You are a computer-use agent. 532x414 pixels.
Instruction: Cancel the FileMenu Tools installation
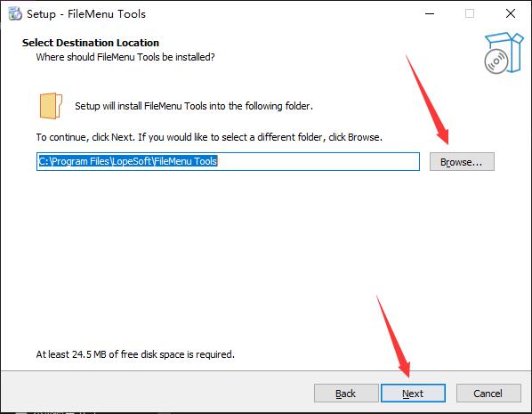(488, 394)
